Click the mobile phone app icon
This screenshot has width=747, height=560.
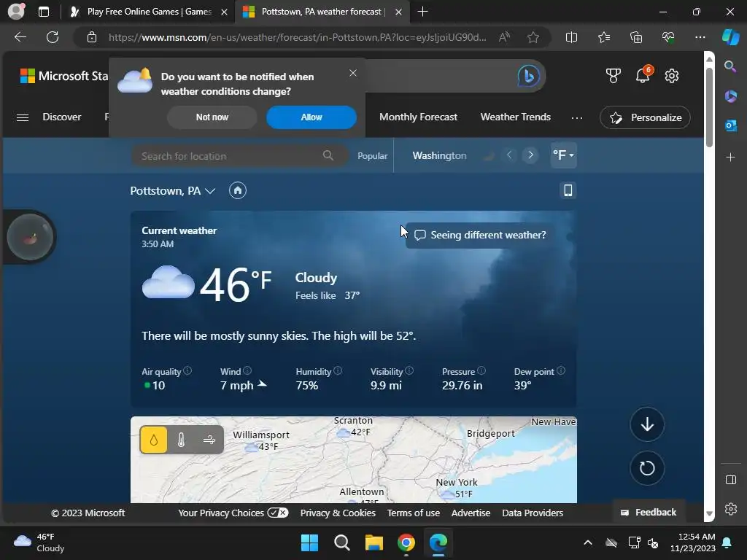[568, 190]
